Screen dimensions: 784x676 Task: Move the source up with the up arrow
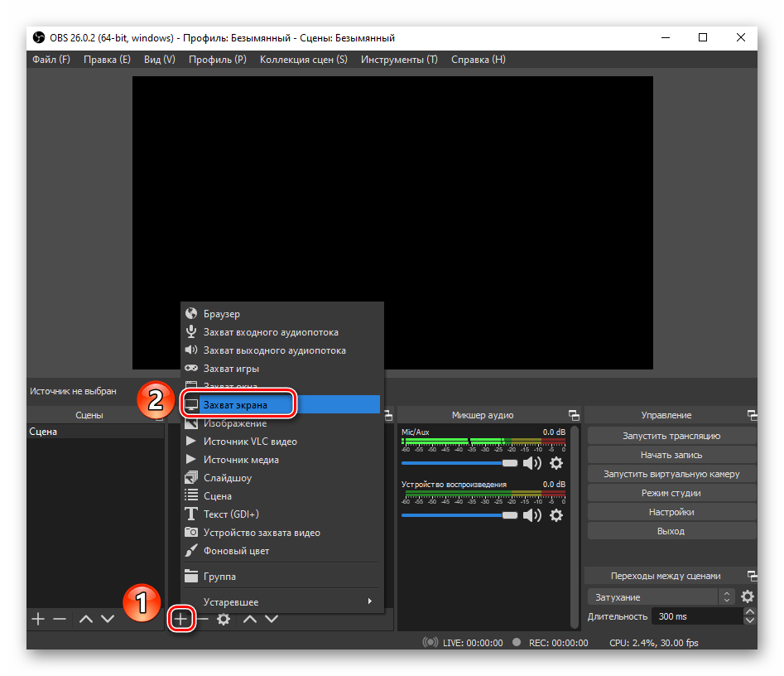(x=249, y=619)
